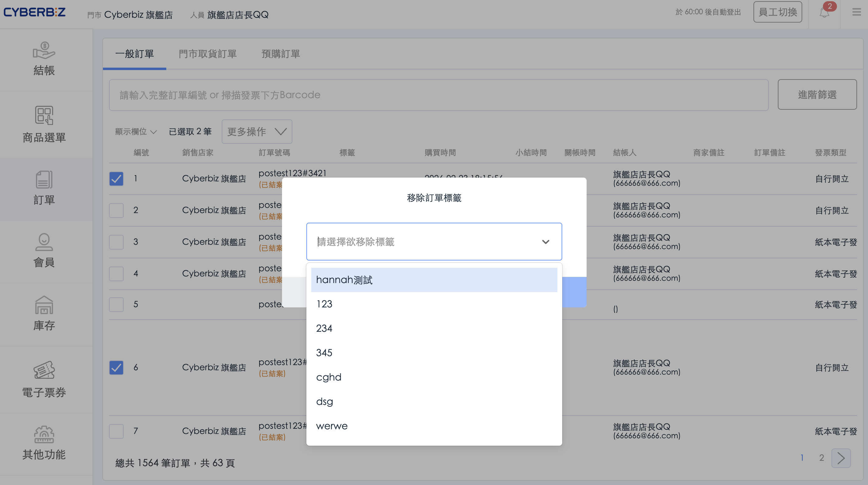Click the 進階篩選 advanced filter button
Viewport: 868px width, 485px height.
(817, 95)
